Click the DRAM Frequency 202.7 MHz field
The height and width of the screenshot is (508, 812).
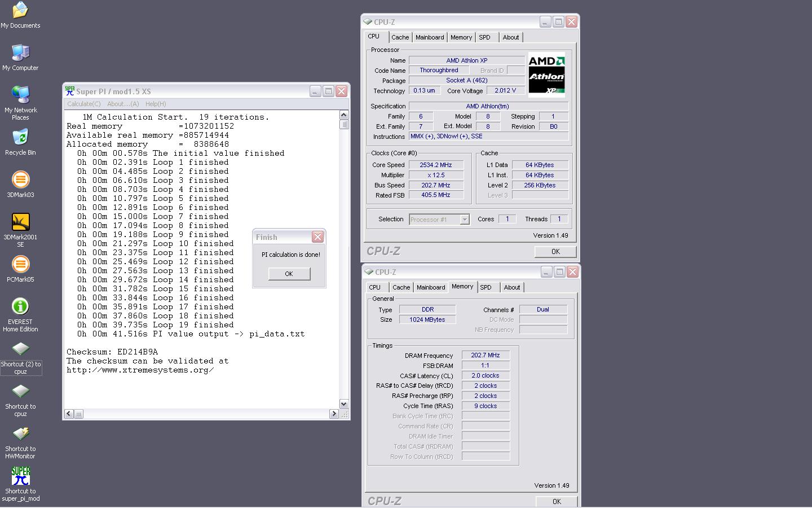(486, 355)
